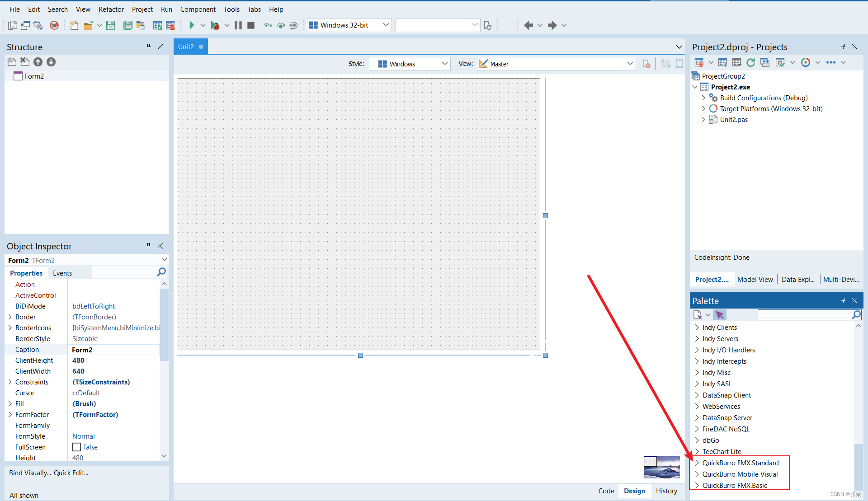868x501 pixels.
Task: Expand the QuickBurro FMX.Standard palette category
Action: (697, 463)
